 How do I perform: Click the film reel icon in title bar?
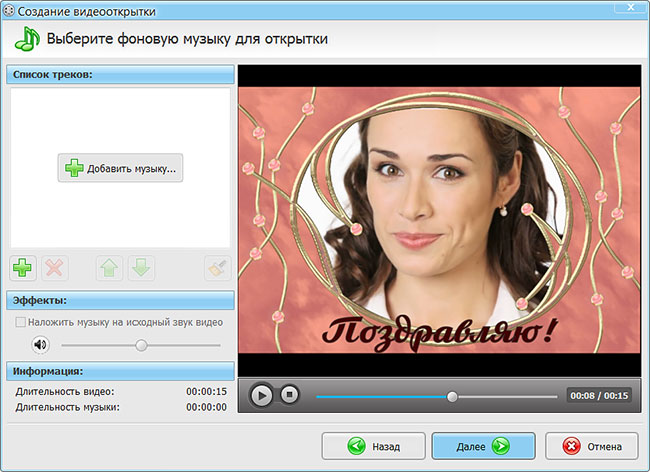[x=8, y=11]
